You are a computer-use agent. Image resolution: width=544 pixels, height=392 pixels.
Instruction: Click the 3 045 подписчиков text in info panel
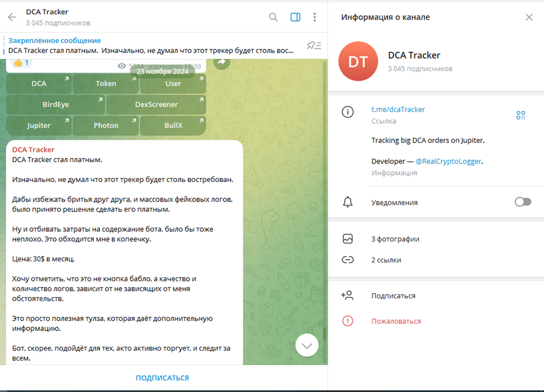coord(420,69)
